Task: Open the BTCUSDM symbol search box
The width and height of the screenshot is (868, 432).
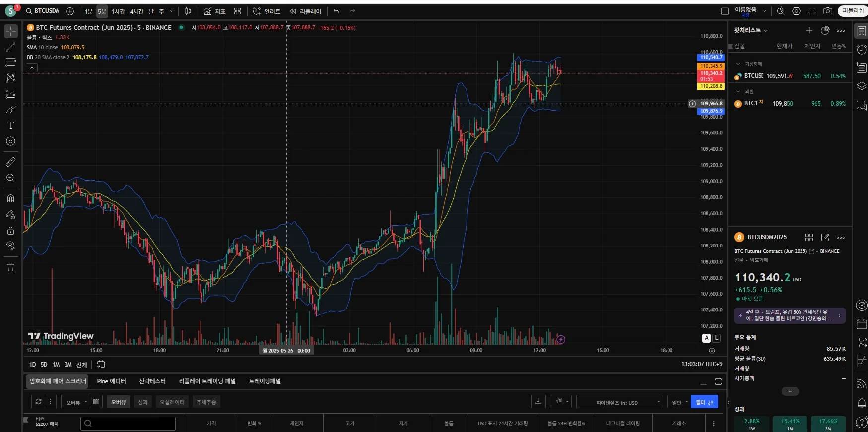Action: point(43,11)
